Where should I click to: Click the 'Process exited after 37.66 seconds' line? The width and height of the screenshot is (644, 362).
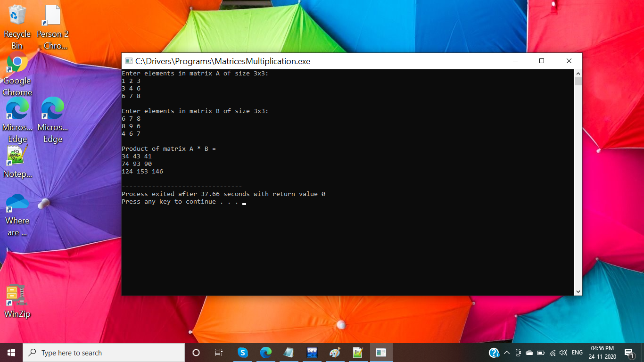[x=223, y=194]
